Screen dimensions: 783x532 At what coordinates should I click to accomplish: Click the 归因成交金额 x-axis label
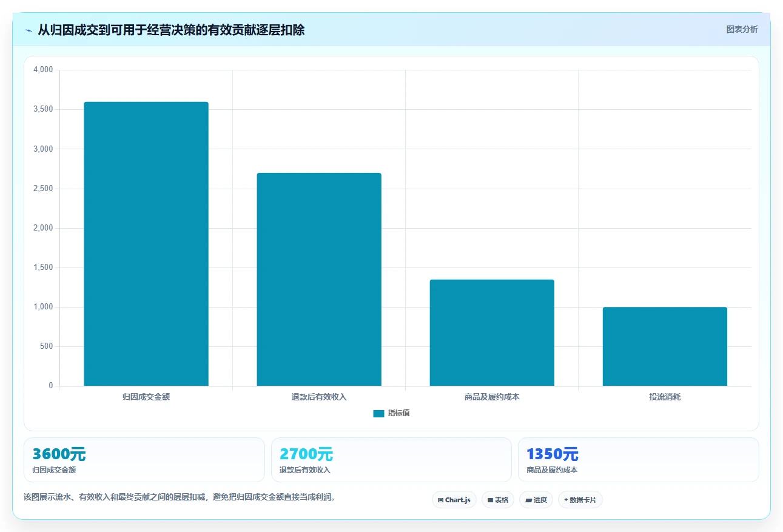coord(146,397)
